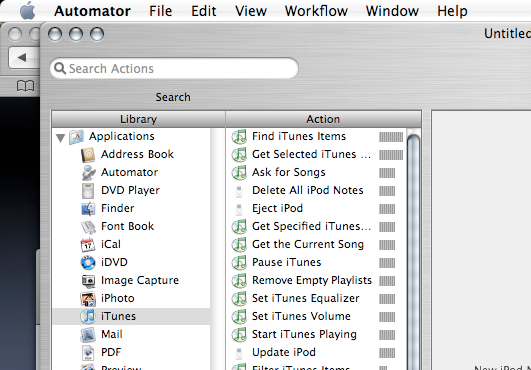The image size is (531, 370).
Task: Sort by the Action column header
Action: 323,119
